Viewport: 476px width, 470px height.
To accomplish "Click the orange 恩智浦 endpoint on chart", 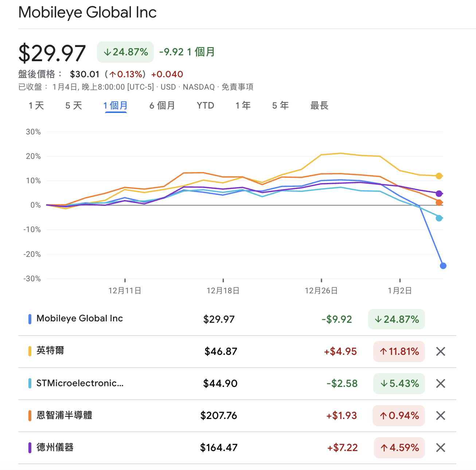I will [x=439, y=203].
